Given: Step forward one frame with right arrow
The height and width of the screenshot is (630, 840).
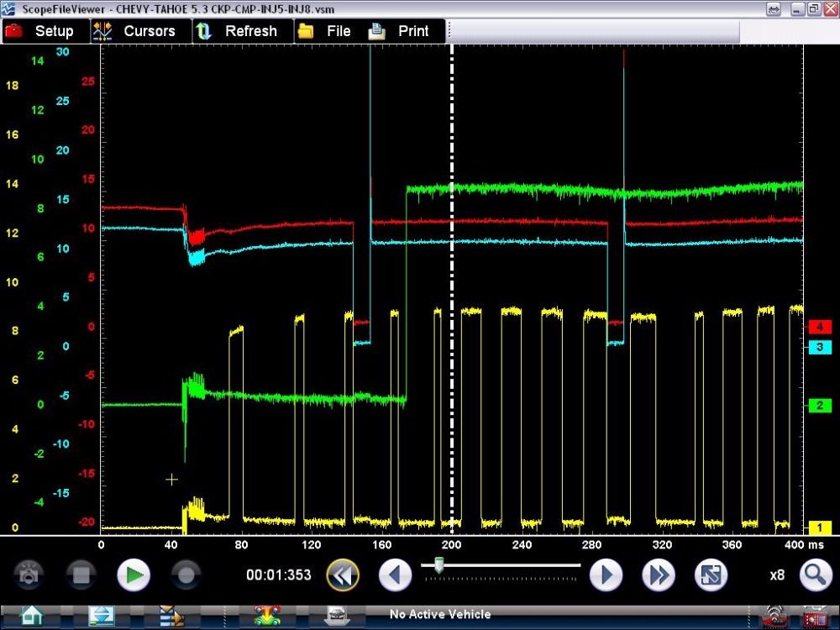Looking at the screenshot, I should click(606, 575).
